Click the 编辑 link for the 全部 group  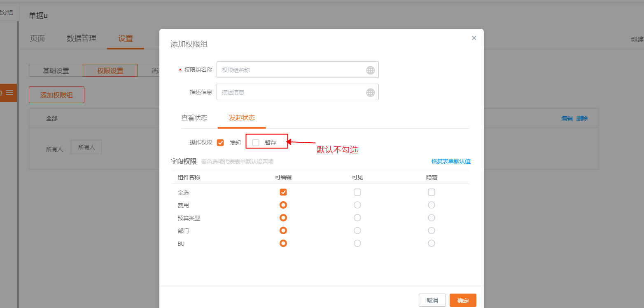click(566, 118)
